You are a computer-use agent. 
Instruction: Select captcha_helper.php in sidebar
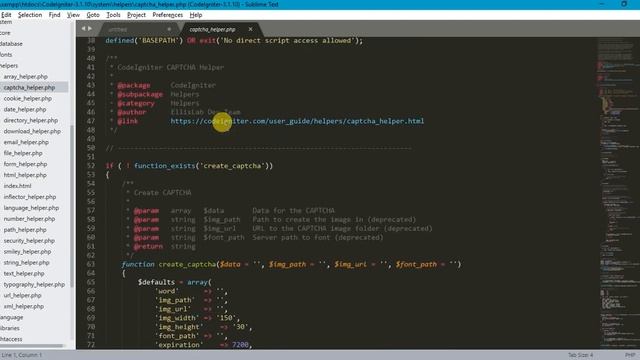tap(29, 87)
